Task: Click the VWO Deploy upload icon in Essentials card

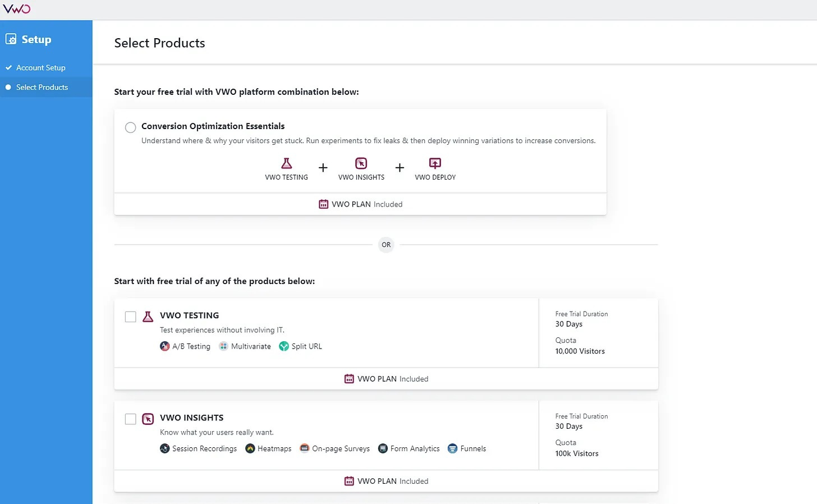Action: 435,163
